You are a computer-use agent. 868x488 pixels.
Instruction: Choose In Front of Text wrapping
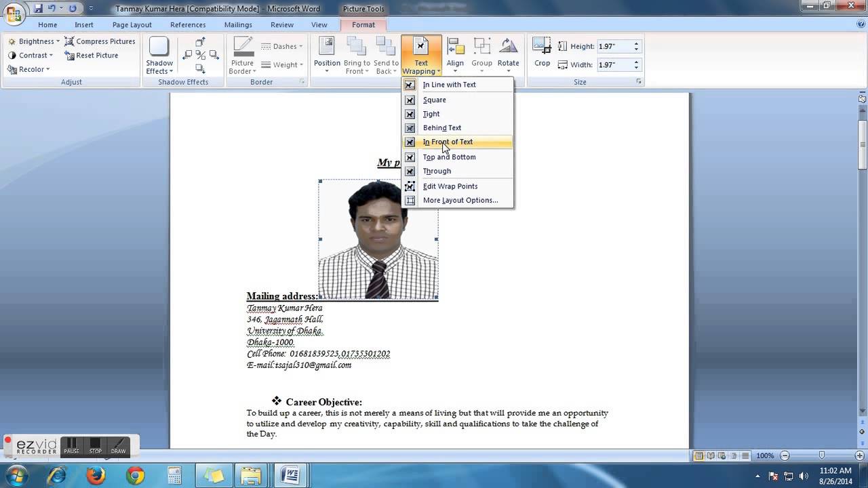(x=458, y=142)
